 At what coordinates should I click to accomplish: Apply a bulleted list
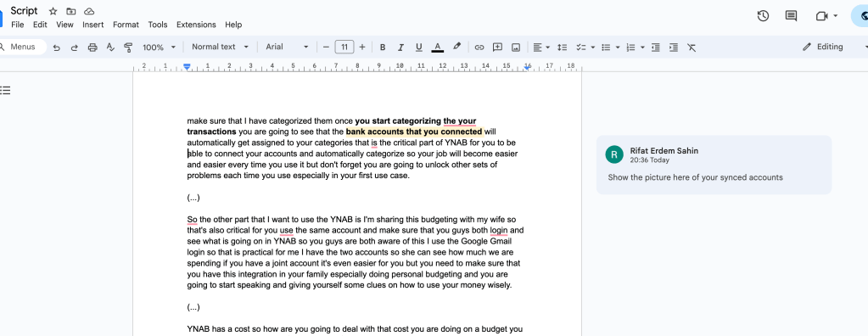606,48
